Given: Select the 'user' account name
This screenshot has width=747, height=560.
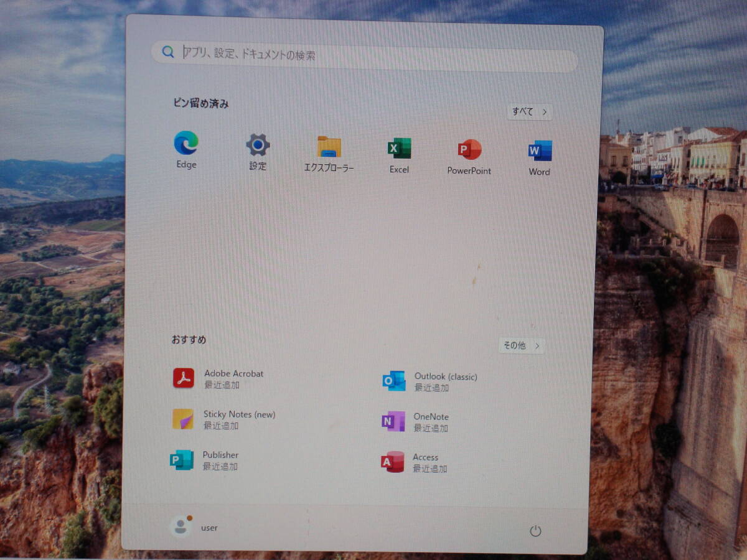Looking at the screenshot, I should [209, 528].
